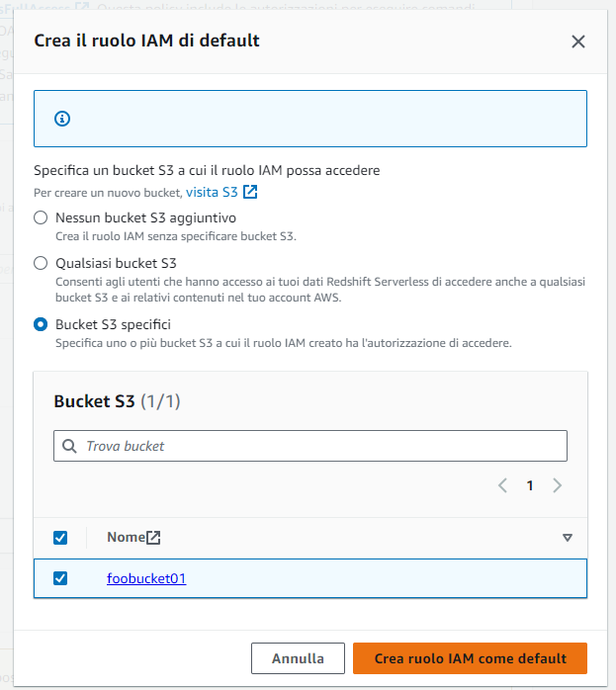Viewport: 616px width, 690px height.
Task: Click external link icon beside visita S3
Action: (x=250, y=192)
